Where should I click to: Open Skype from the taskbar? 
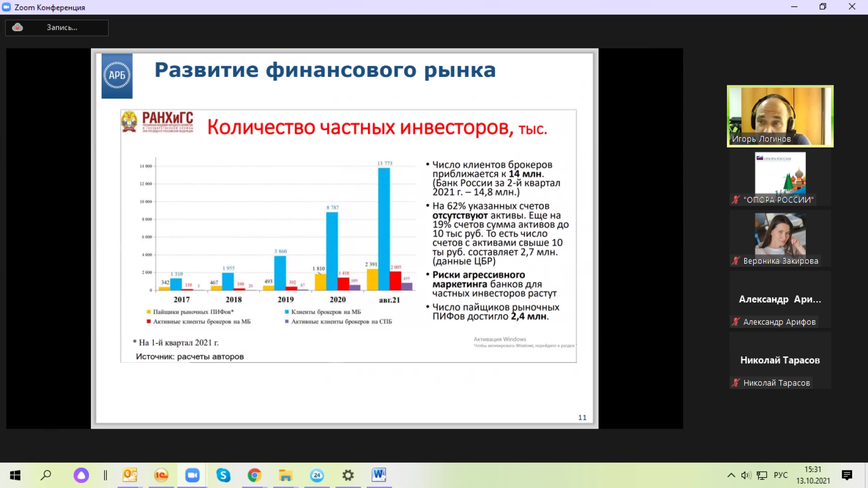coord(223,475)
